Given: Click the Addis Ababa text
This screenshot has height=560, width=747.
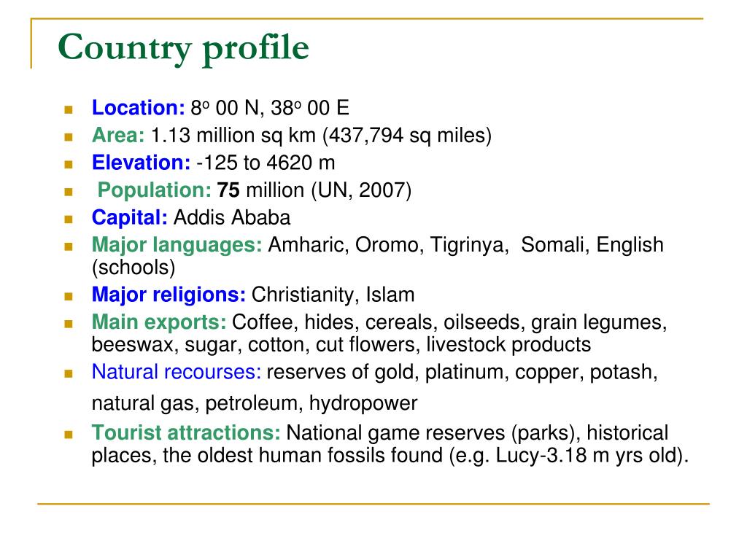Looking at the screenshot, I should click(232, 217).
